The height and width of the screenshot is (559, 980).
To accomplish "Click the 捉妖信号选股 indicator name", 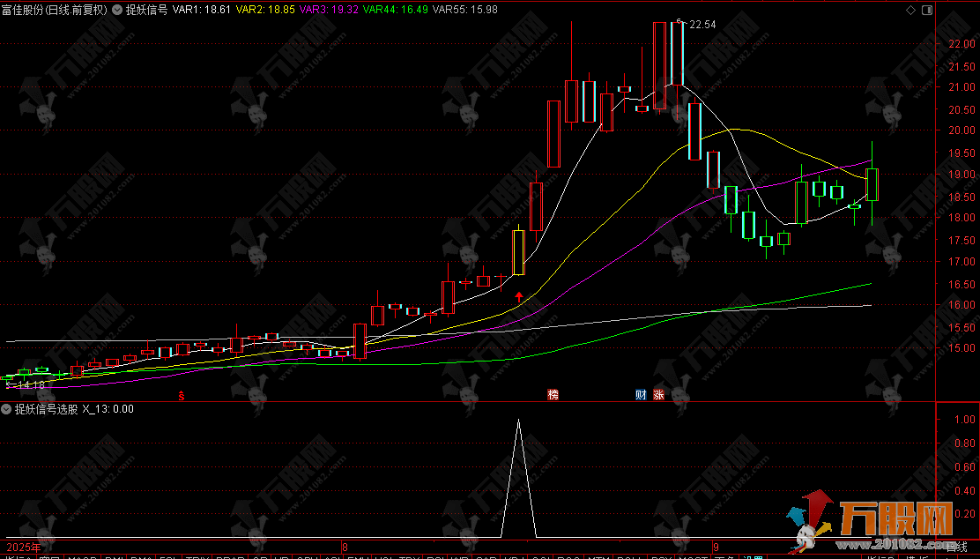I will (x=46, y=409).
